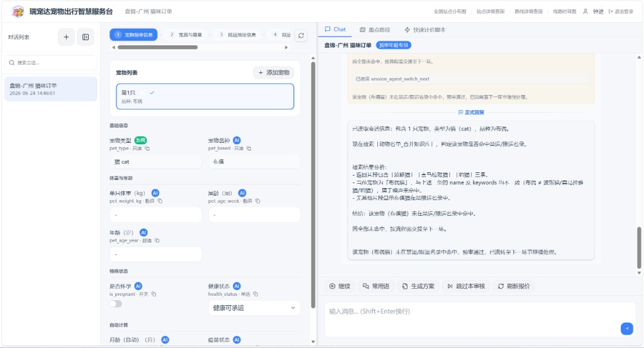Copy the health_status field key

(255, 294)
